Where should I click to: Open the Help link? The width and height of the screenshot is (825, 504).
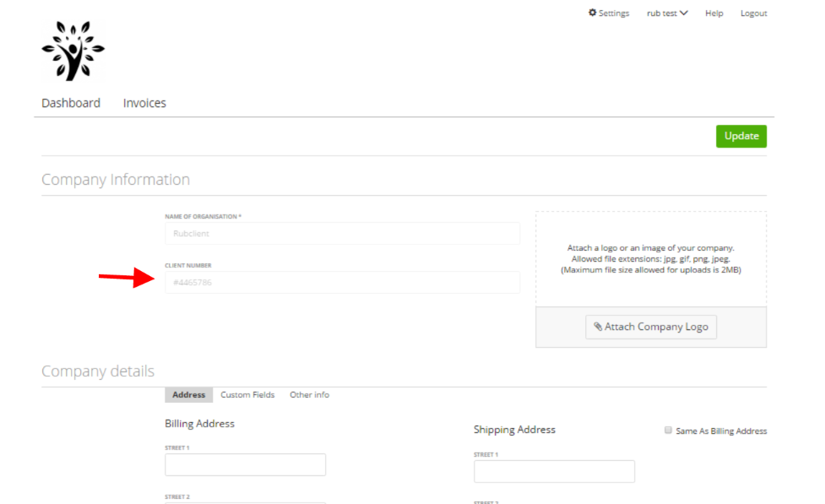click(x=714, y=14)
